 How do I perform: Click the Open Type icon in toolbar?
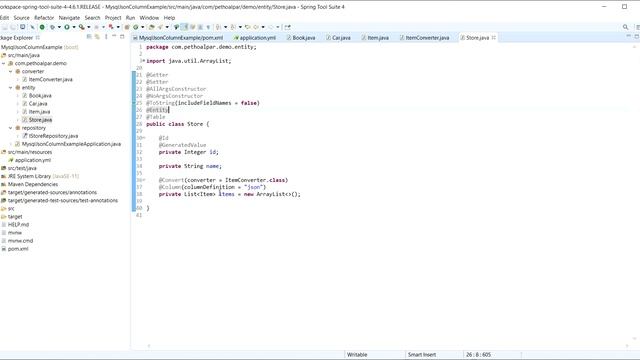click(x=151, y=27)
